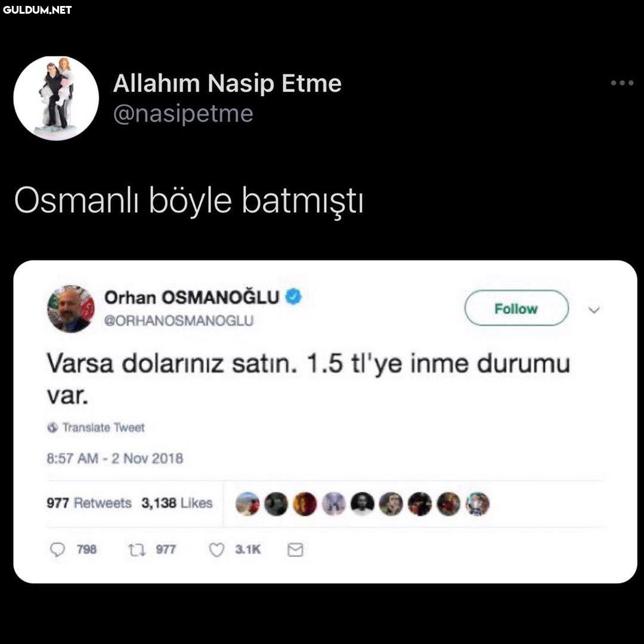The width and height of the screenshot is (644, 644).
Task: Click the envelope direct message icon
Action: 295,550
